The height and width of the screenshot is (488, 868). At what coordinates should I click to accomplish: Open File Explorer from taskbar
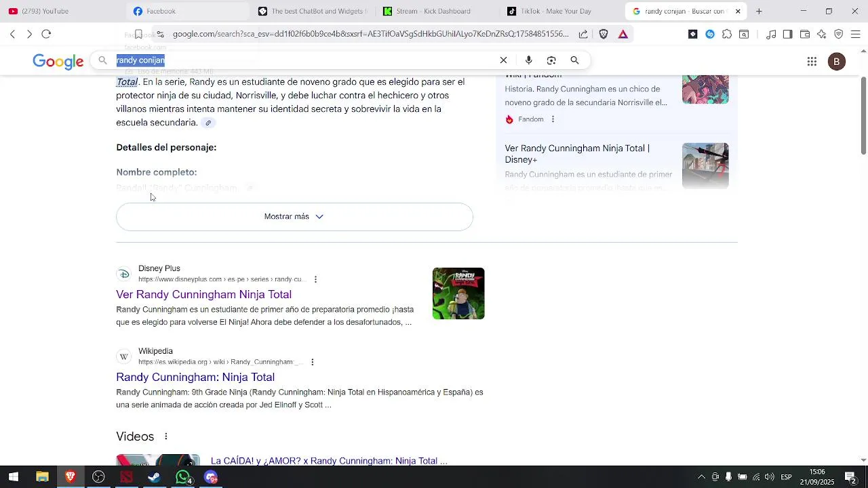click(42, 477)
